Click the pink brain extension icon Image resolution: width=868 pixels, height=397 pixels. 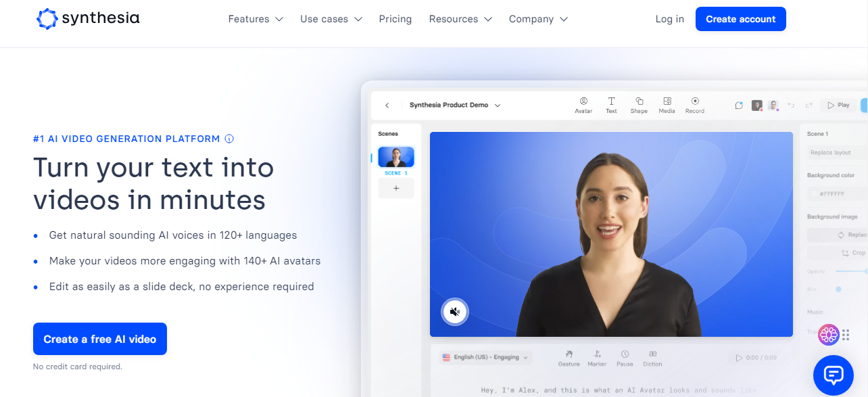pos(829,335)
